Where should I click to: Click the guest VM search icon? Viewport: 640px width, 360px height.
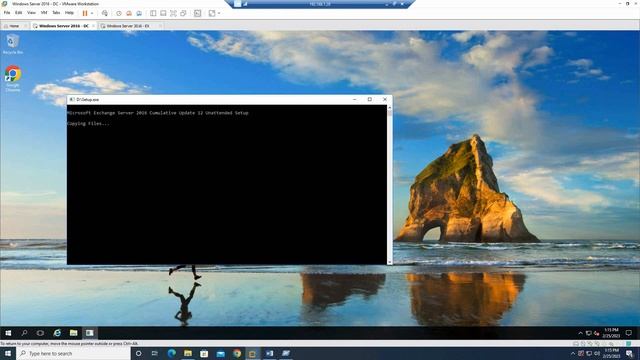[24, 333]
